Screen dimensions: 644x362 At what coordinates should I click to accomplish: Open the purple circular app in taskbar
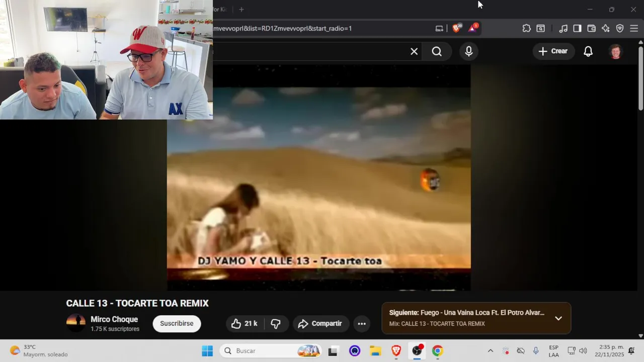click(355, 351)
